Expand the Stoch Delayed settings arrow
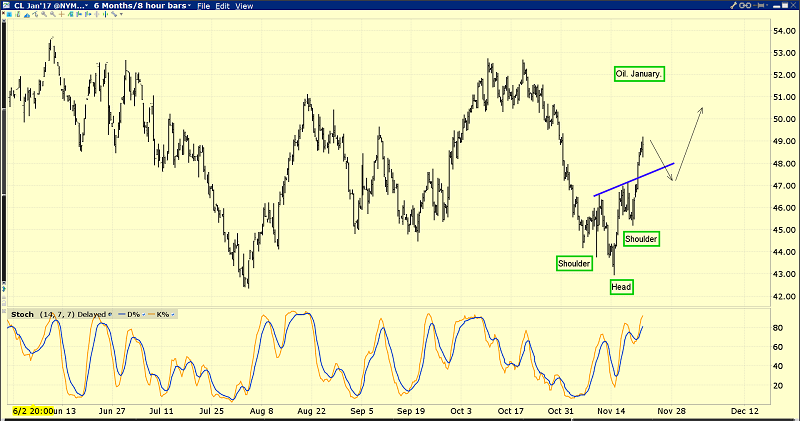The height and width of the screenshot is (421, 800). click(x=110, y=314)
